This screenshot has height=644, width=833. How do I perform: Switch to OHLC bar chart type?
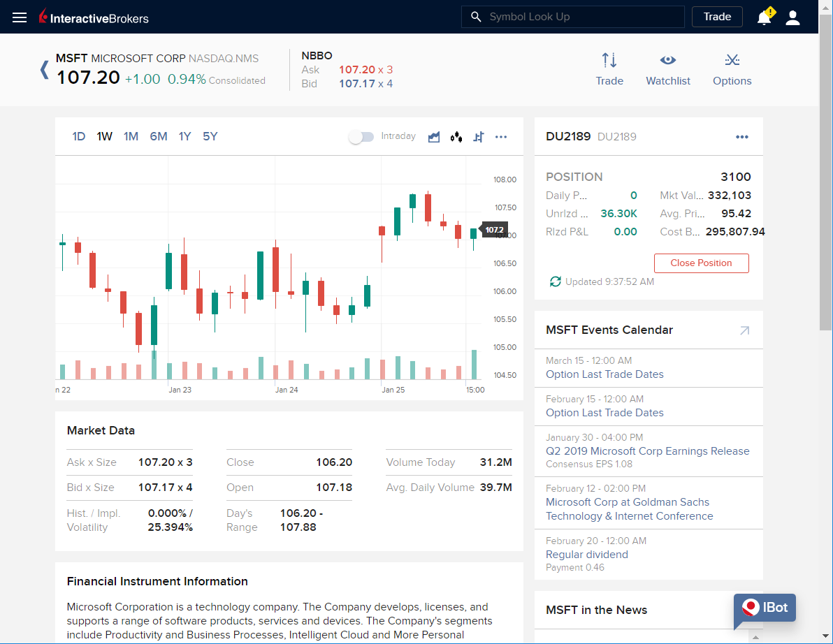pyautogui.click(x=479, y=137)
